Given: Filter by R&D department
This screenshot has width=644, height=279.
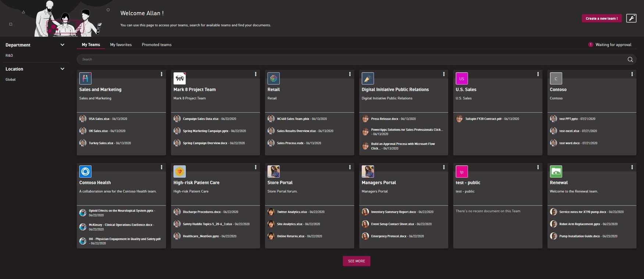Looking at the screenshot, I should [x=9, y=55].
